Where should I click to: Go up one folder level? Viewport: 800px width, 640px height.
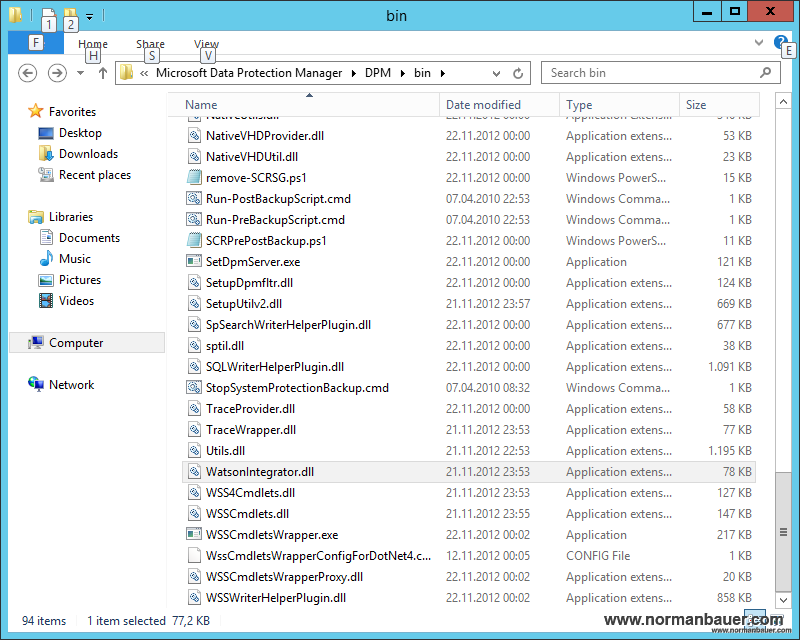point(103,73)
